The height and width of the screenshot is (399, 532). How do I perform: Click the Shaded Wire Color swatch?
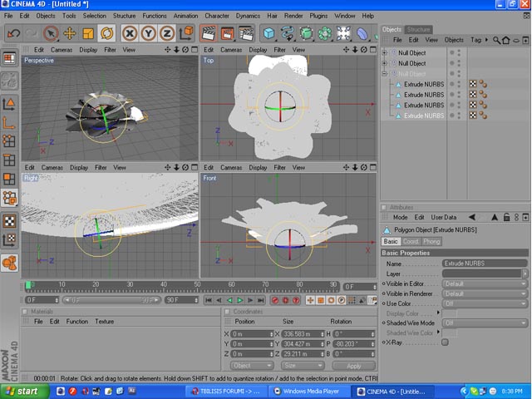[450, 333]
